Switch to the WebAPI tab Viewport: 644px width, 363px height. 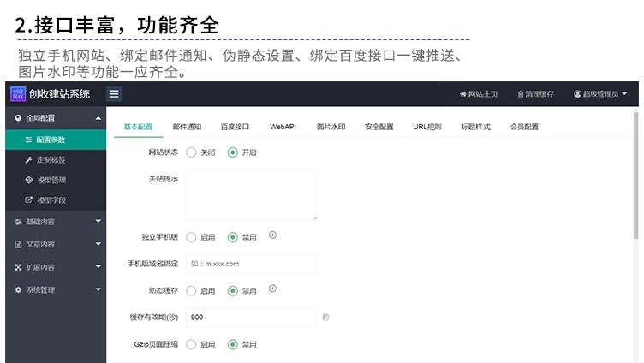point(283,127)
